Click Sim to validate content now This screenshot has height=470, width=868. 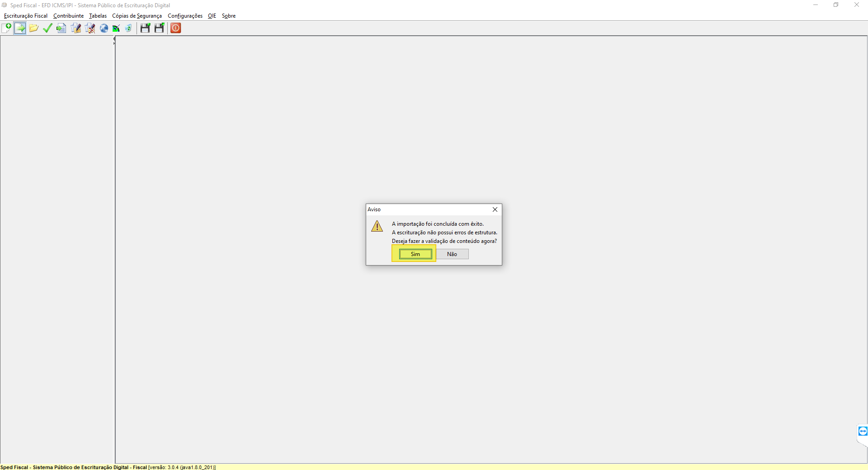tap(415, 254)
